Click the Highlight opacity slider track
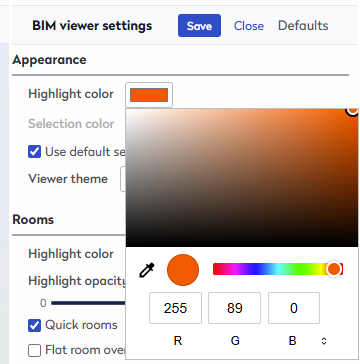Image resolution: width=360 pixels, height=364 pixels. (x=88, y=303)
